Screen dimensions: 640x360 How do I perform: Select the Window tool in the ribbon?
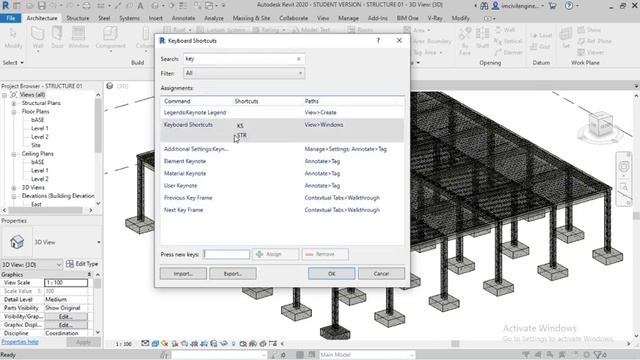coord(78,38)
